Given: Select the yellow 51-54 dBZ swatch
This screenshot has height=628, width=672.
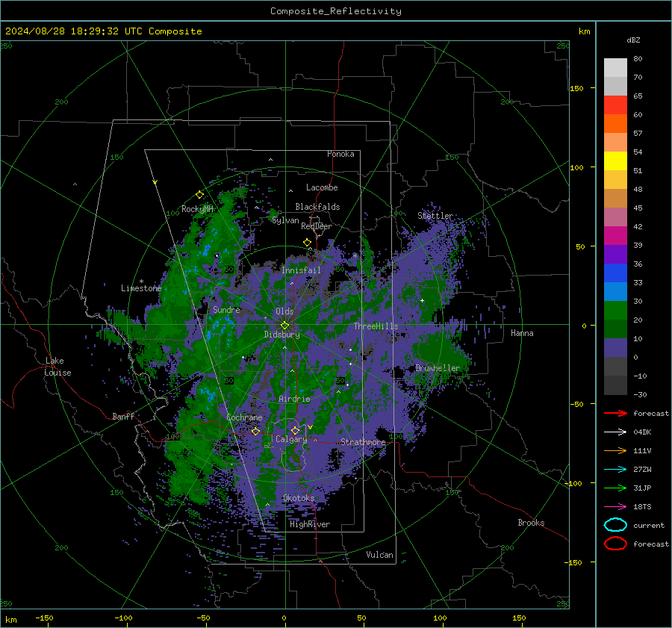Looking at the screenshot, I should tap(615, 161).
